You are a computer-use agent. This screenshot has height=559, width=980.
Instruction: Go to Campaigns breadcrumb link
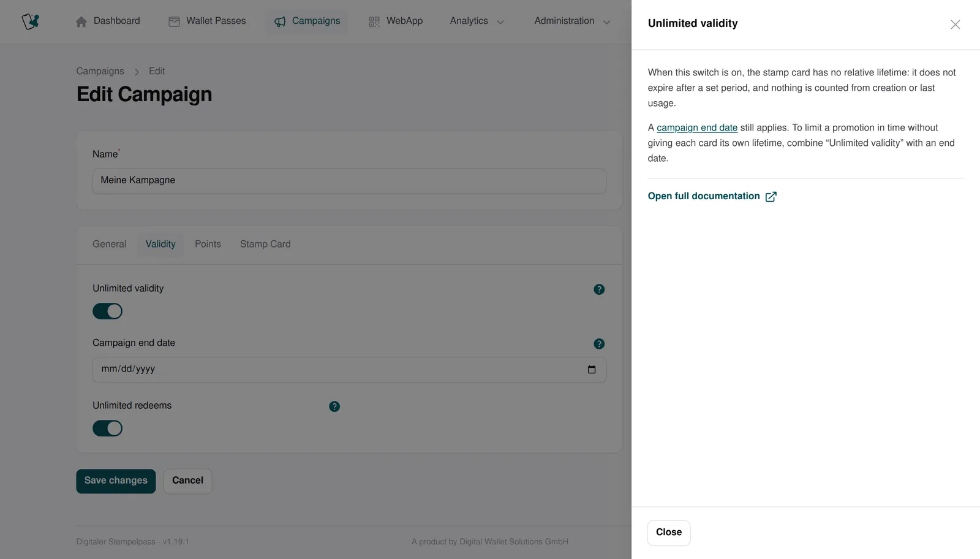tap(100, 71)
